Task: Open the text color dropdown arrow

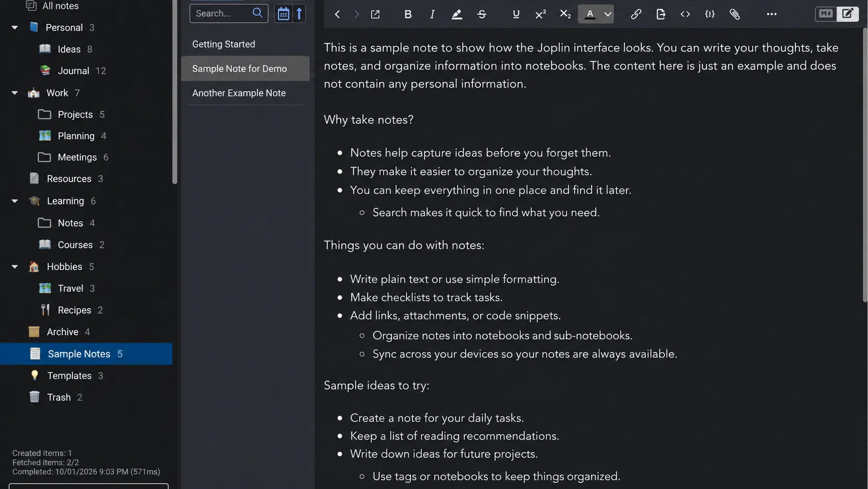Action: click(x=607, y=14)
